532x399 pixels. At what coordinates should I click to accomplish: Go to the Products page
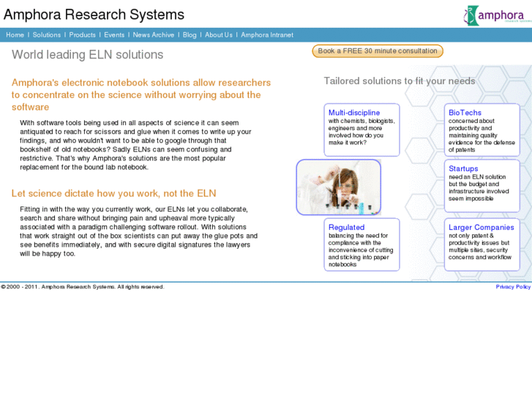(x=83, y=35)
